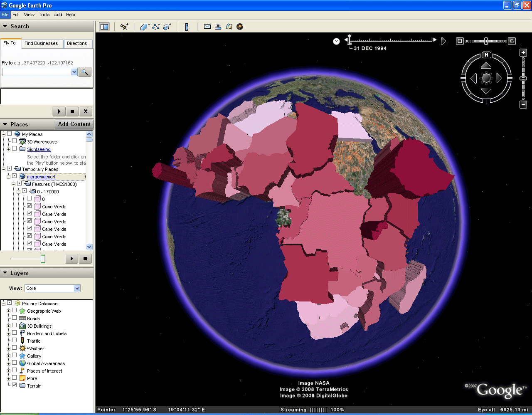The width and height of the screenshot is (532, 415).
Task: Click the Email envelope icon
Action: pyautogui.click(x=207, y=27)
